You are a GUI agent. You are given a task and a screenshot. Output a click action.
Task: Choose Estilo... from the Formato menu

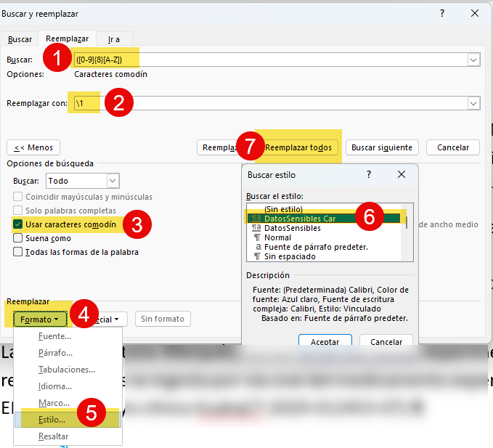(x=51, y=419)
